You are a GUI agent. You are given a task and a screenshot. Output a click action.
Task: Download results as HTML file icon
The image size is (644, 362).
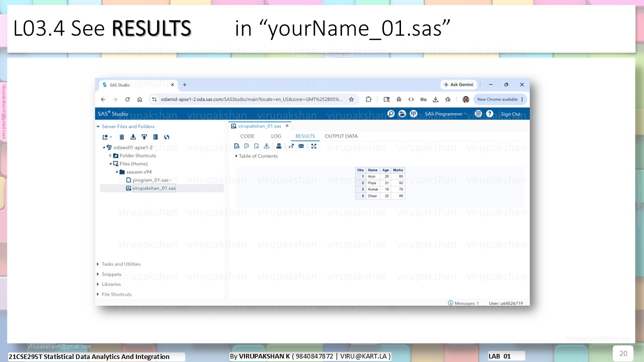[x=237, y=146]
